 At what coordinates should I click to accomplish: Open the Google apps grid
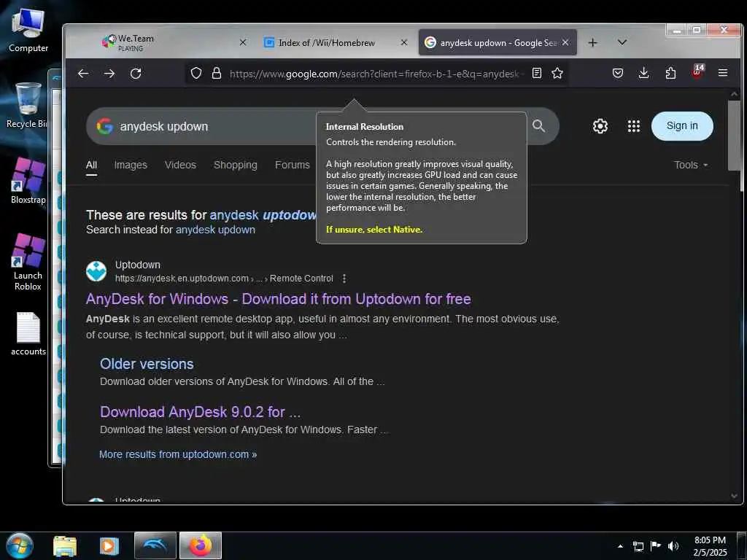point(634,126)
